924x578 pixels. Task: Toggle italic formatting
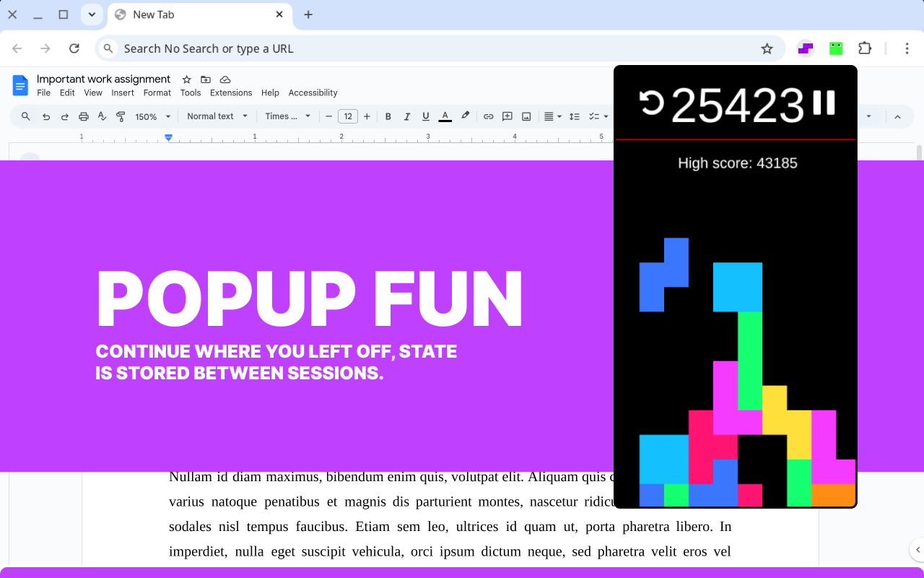pyautogui.click(x=407, y=116)
